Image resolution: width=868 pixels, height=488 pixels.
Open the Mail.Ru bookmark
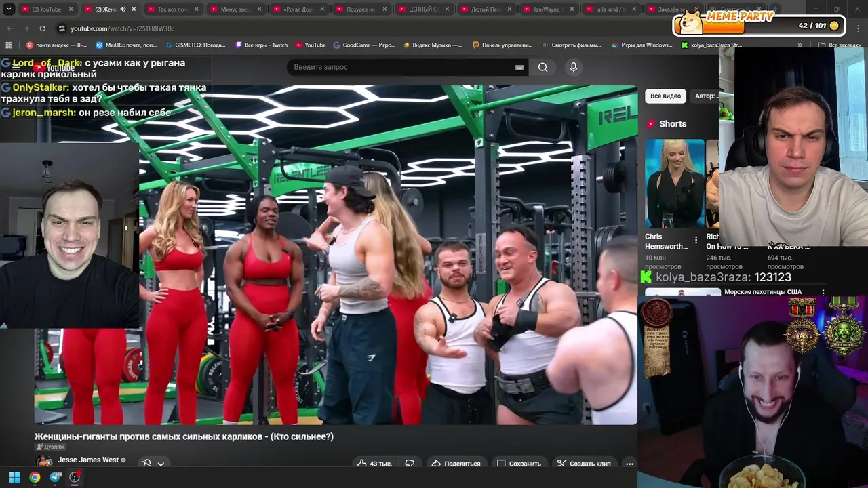click(x=126, y=45)
